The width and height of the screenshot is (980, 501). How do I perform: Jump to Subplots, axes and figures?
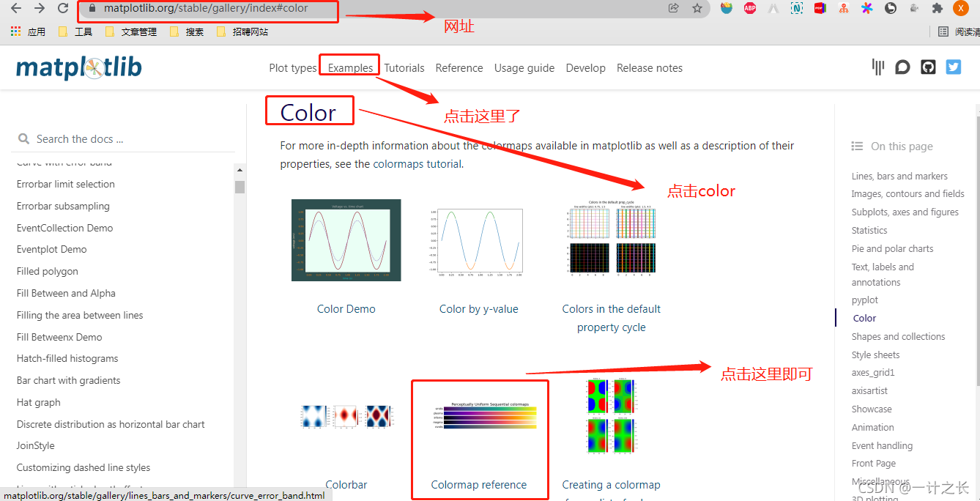pyautogui.click(x=905, y=212)
